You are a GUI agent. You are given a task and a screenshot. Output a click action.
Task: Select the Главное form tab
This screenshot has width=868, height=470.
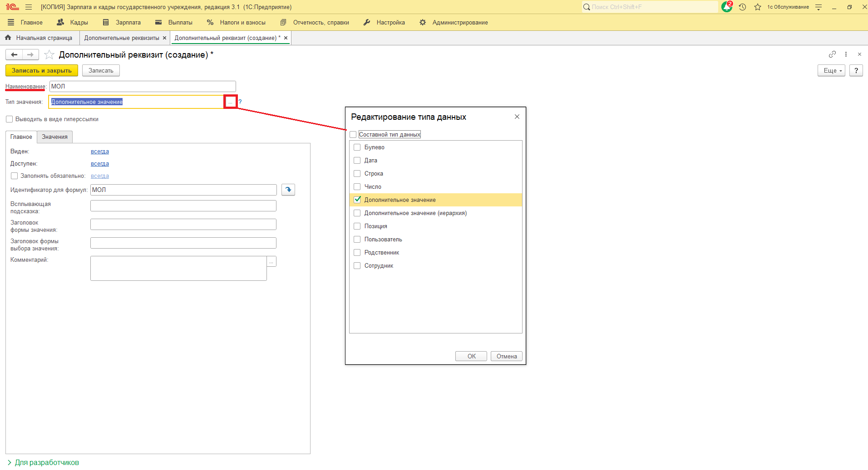[21, 137]
